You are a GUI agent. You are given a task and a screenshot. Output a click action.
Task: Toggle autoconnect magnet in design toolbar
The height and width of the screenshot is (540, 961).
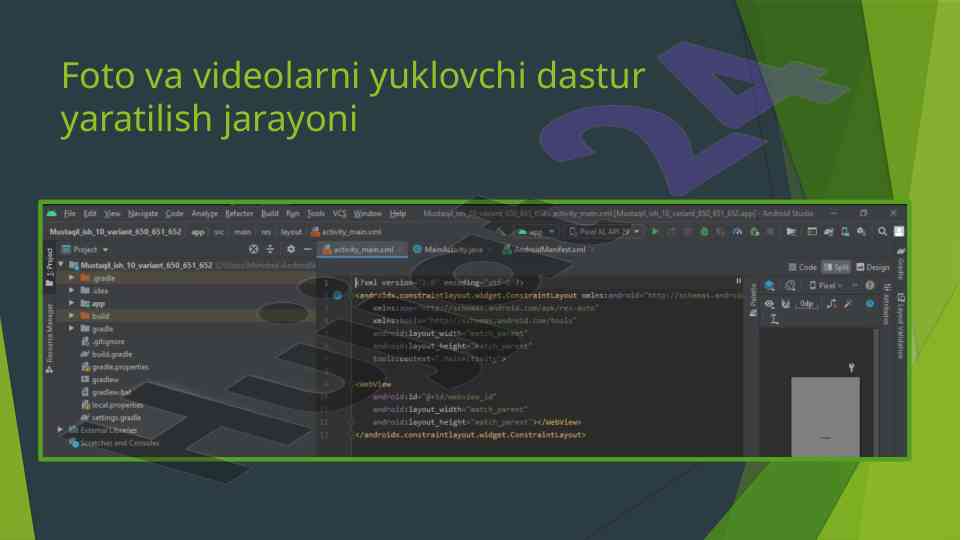(x=785, y=304)
